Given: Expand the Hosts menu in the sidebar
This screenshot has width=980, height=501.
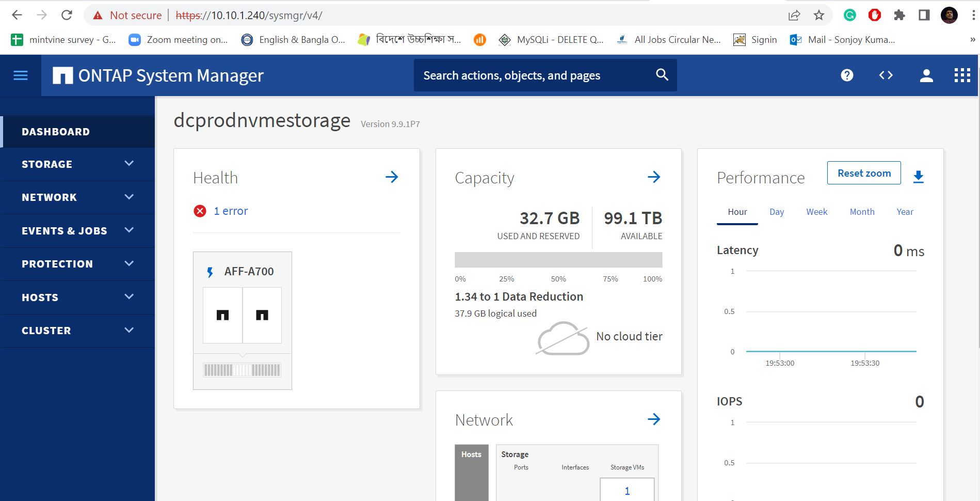Looking at the screenshot, I should coord(77,298).
